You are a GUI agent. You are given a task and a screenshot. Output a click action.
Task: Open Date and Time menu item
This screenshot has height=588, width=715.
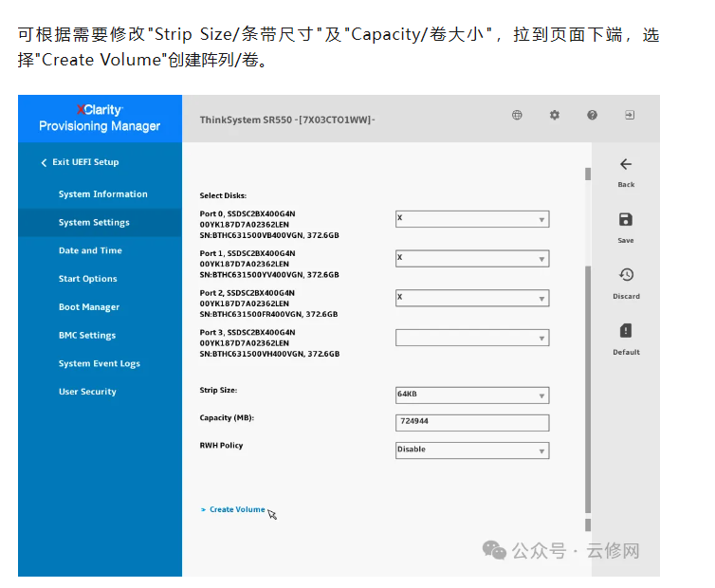pos(90,250)
